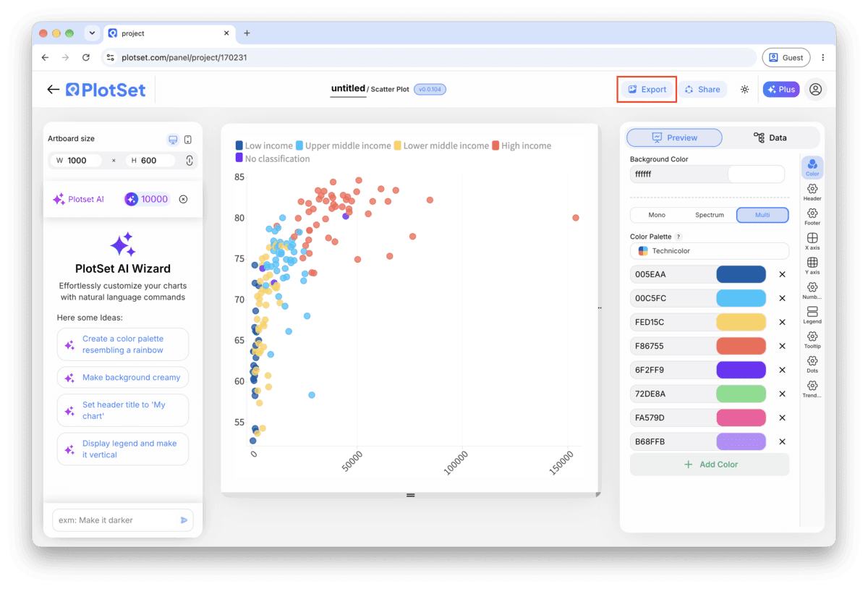Viewport: 868px width, 589px height.
Task: Remove color FED15C from palette
Action: tap(782, 322)
